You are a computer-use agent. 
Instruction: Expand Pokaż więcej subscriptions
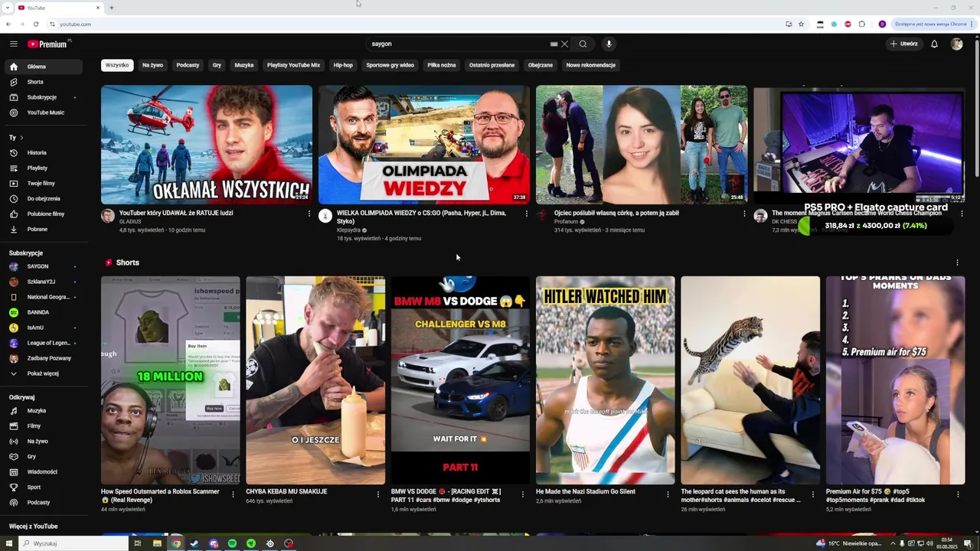click(45, 373)
